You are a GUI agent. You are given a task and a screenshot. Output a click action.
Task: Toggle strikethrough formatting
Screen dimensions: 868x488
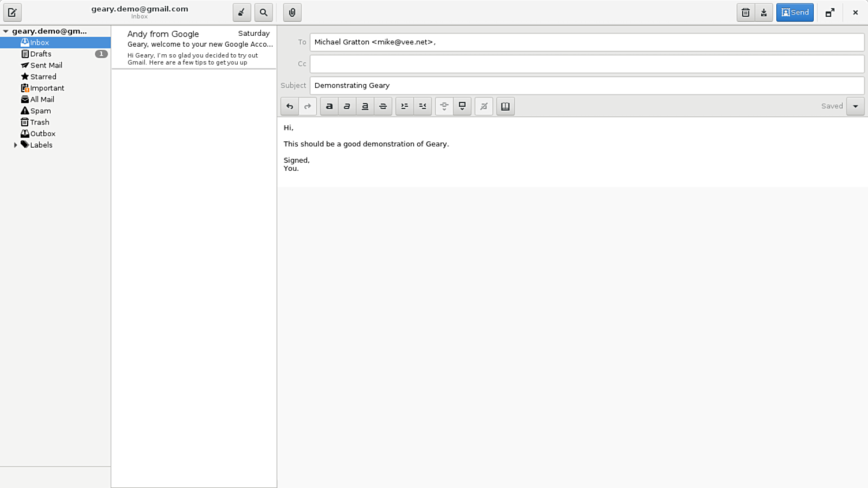point(383,106)
